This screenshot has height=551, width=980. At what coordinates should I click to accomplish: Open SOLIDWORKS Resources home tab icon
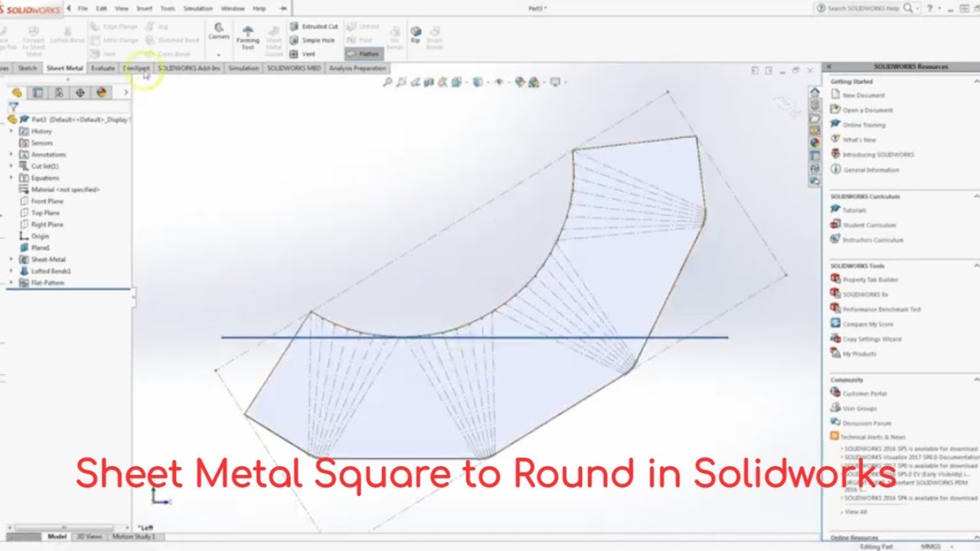click(x=815, y=92)
